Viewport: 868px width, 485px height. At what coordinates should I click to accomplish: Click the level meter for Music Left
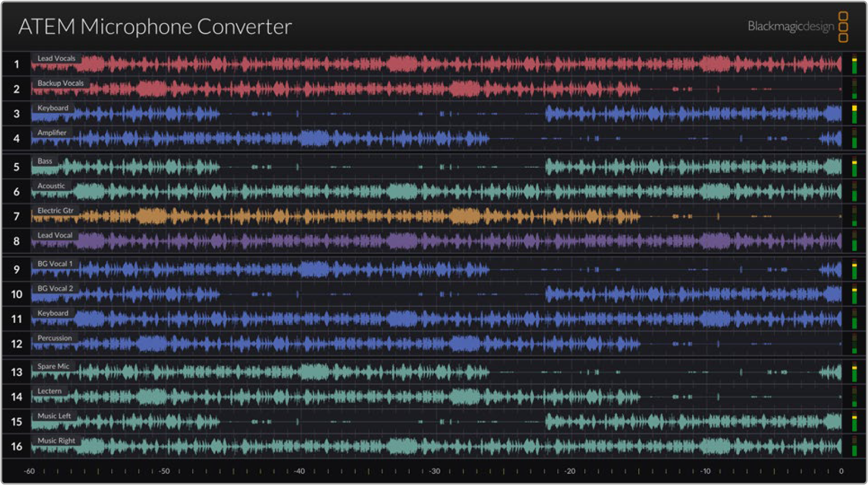tap(854, 421)
